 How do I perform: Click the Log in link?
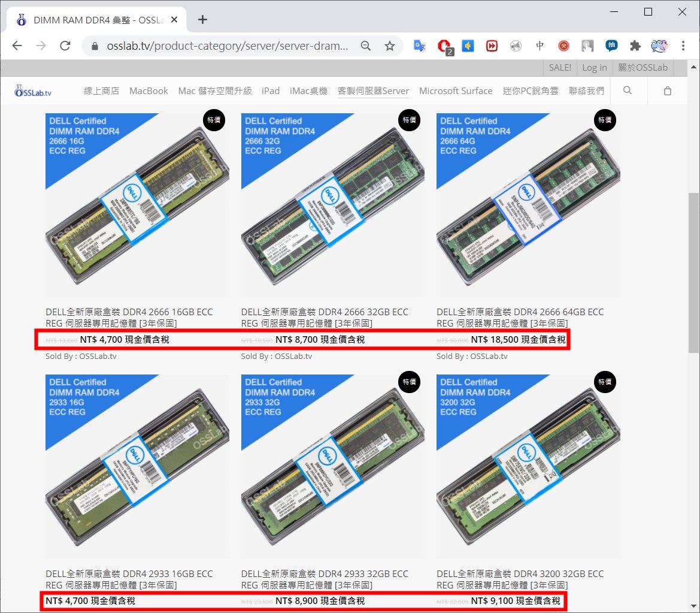pyautogui.click(x=594, y=68)
